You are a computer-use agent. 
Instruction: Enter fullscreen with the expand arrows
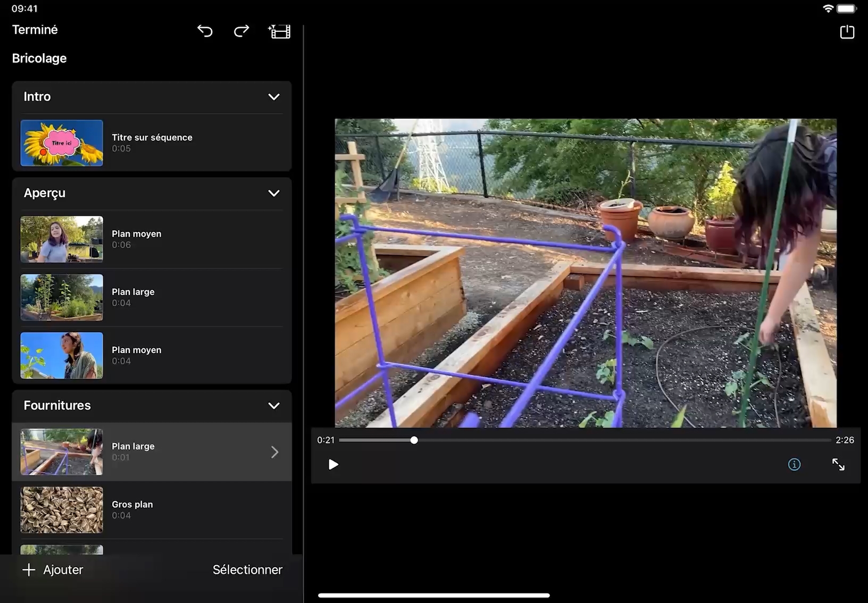coord(838,465)
